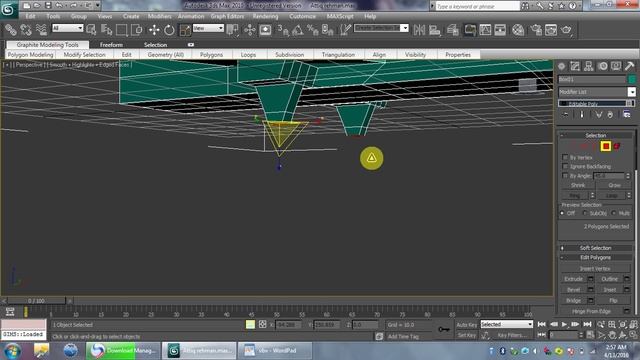The width and height of the screenshot is (640, 360).
Task: Open the Rendering menu
Action: coord(265,16)
